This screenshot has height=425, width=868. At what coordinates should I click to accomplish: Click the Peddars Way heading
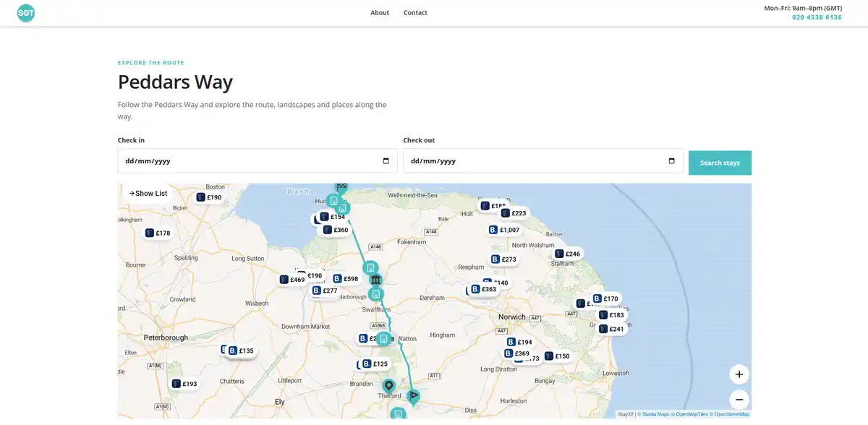(175, 82)
